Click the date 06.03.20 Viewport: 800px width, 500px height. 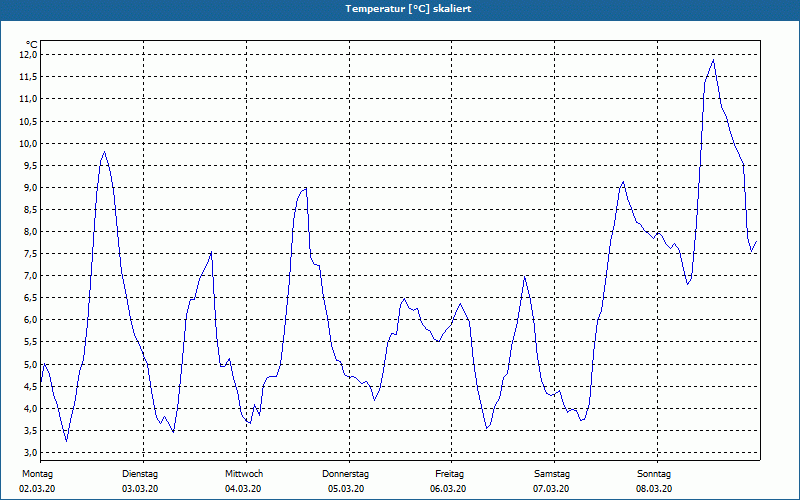448,489
